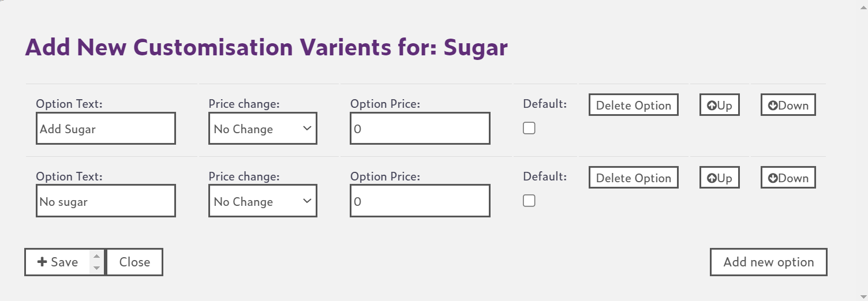Expand Price change dropdown for No sugar
The height and width of the screenshot is (301, 868).
(x=263, y=201)
